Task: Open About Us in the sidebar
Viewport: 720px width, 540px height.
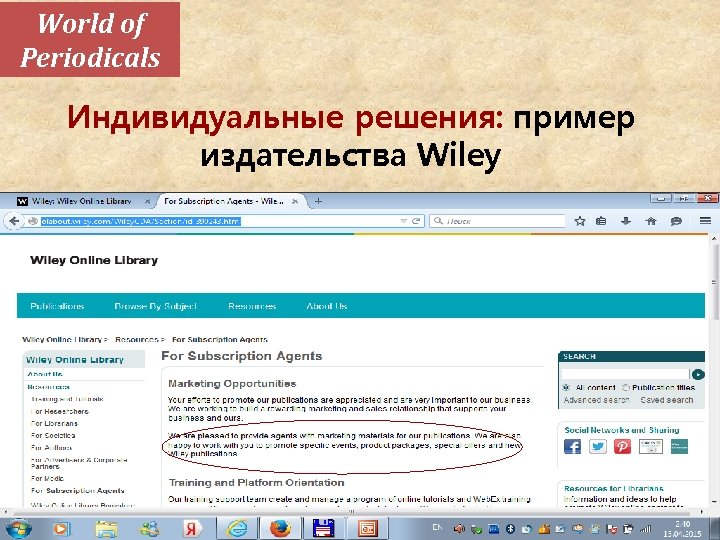Action: tap(45, 374)
